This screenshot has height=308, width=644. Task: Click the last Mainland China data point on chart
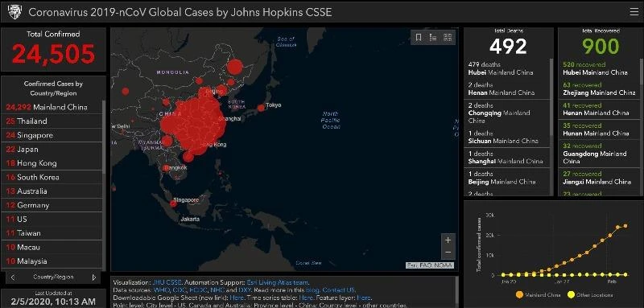pos(625,225)
